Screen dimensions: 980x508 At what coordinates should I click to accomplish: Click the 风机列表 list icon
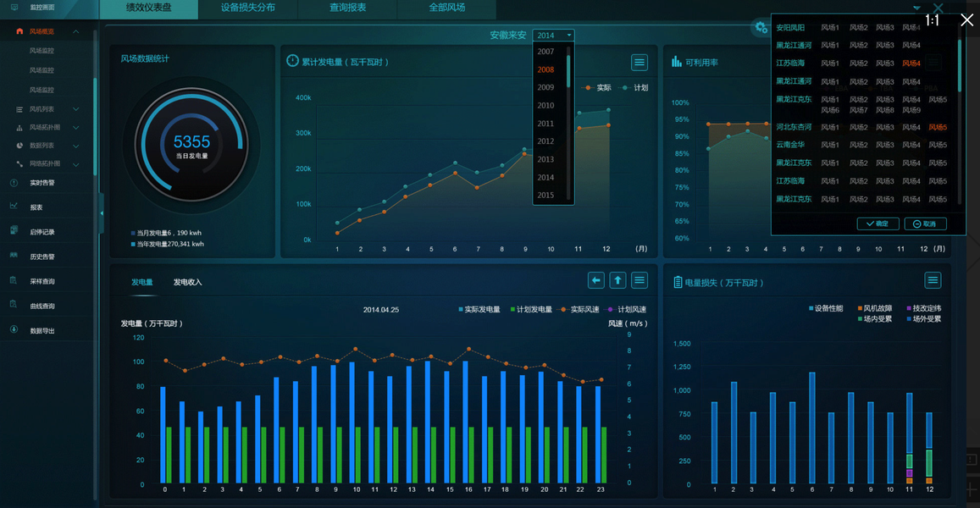[19, 109]
